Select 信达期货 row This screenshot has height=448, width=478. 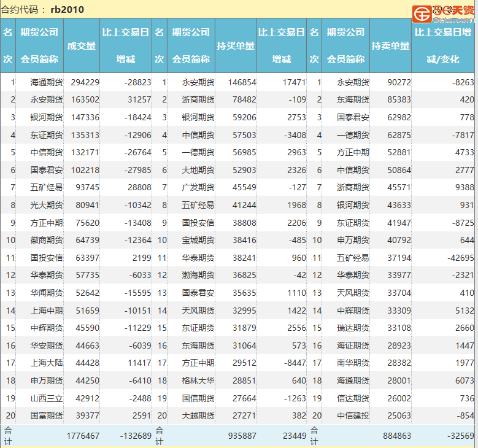[x=353, y=398]
